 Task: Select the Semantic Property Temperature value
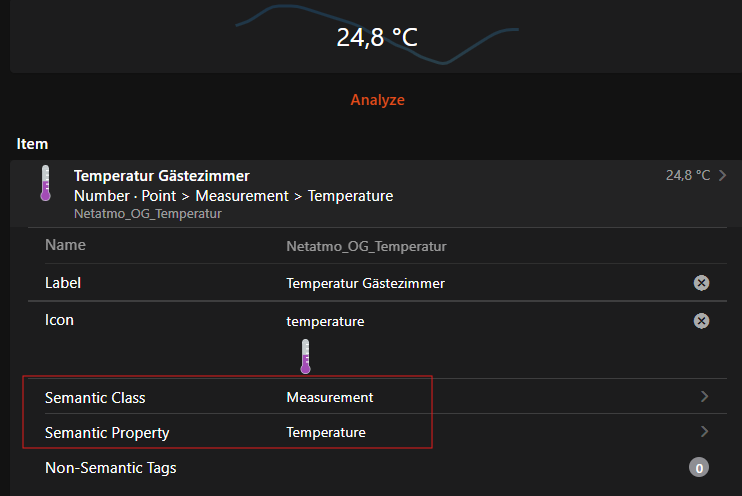(x=326, y=432)
